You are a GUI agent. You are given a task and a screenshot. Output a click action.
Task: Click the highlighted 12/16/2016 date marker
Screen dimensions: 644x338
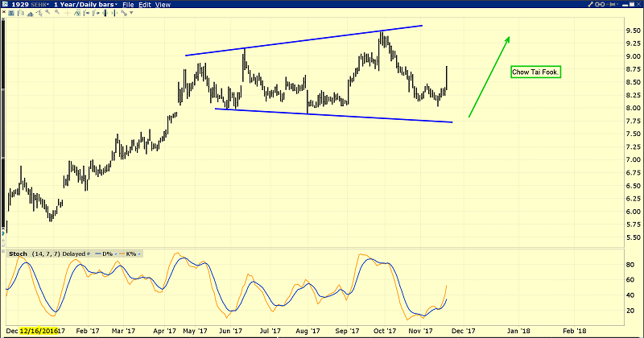point(40,331)
